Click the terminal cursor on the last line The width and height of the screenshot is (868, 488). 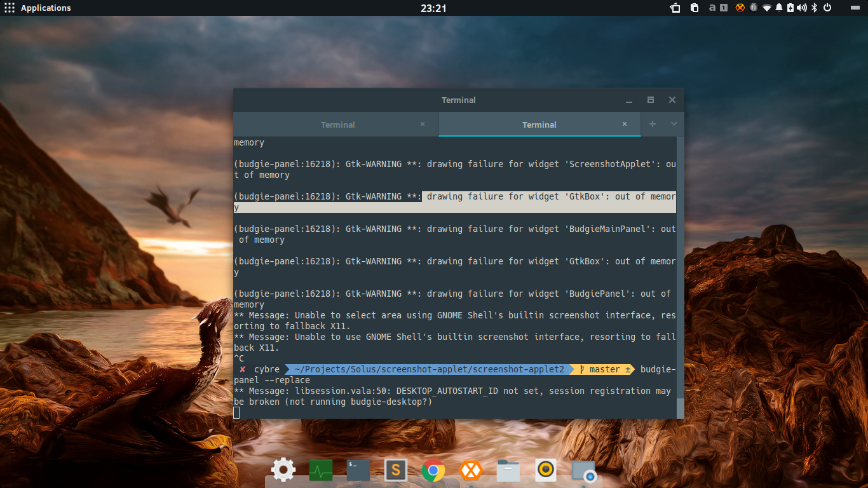point(236,413)
